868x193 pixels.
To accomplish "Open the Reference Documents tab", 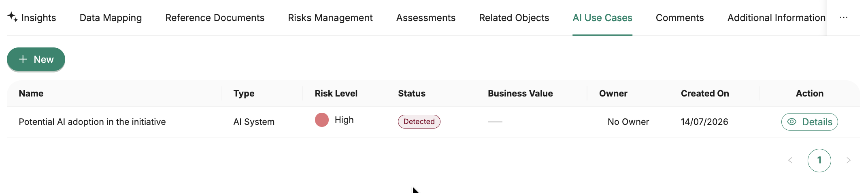I will tap(215, 18).
